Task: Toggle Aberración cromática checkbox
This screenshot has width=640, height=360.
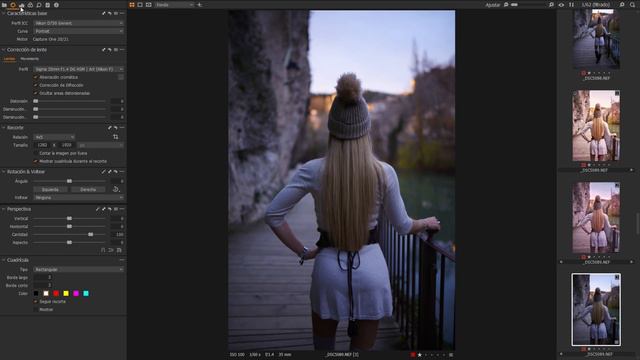Action: [x=36, y=77]
